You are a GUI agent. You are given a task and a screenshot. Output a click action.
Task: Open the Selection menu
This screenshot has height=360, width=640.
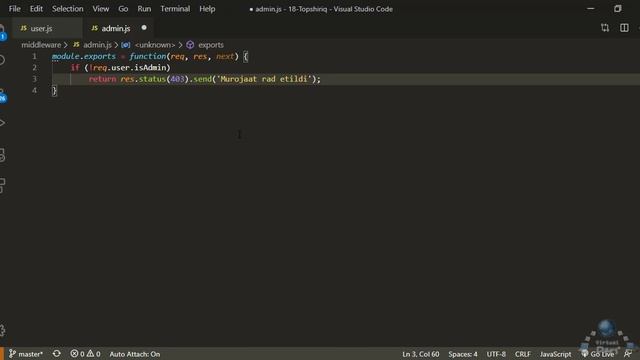click(x=67, y=9)
